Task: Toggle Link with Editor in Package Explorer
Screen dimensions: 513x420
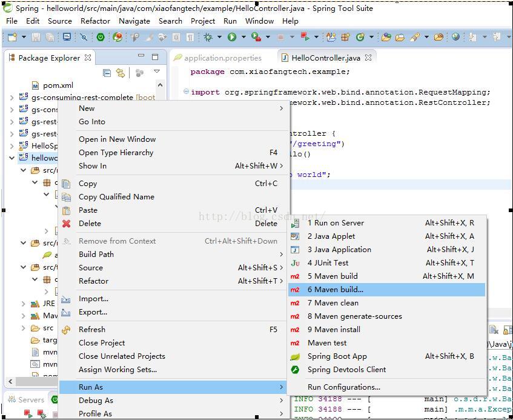Action: pyautogui.click(x=121, y=73)
